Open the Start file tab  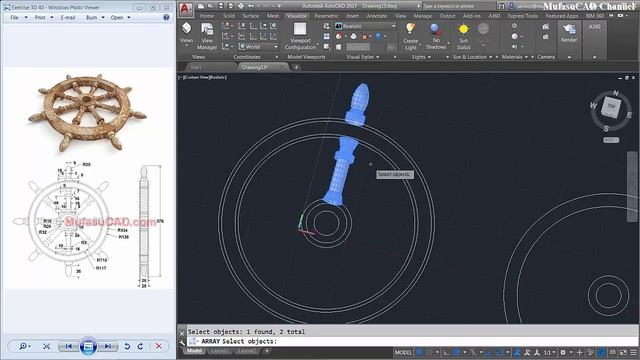pos(196,67)
